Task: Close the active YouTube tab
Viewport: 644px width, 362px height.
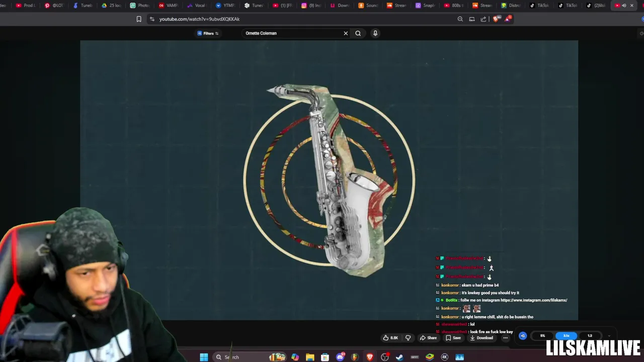Action: pos(632,6)
